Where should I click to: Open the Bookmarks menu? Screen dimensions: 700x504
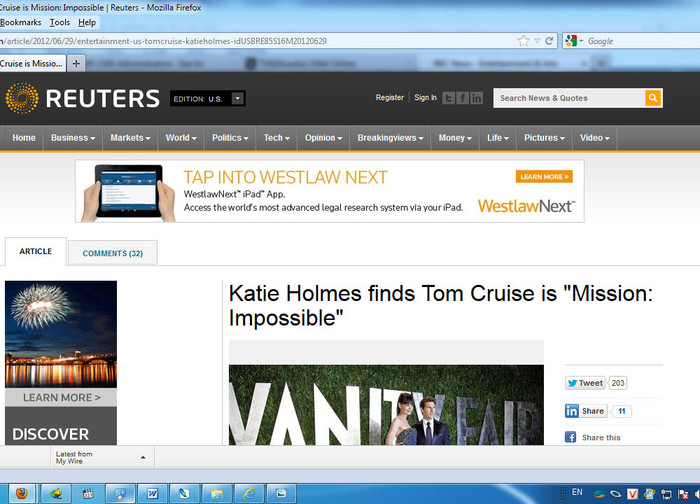point(21,22)
